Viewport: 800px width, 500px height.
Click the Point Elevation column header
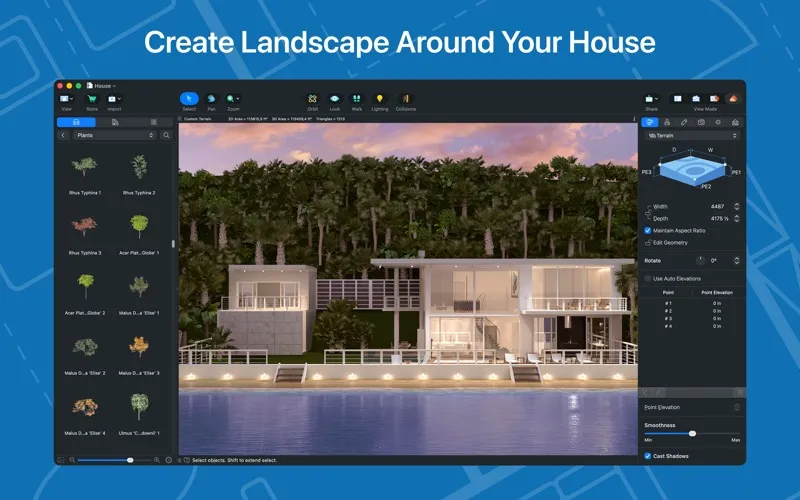(x=717, y=292)
